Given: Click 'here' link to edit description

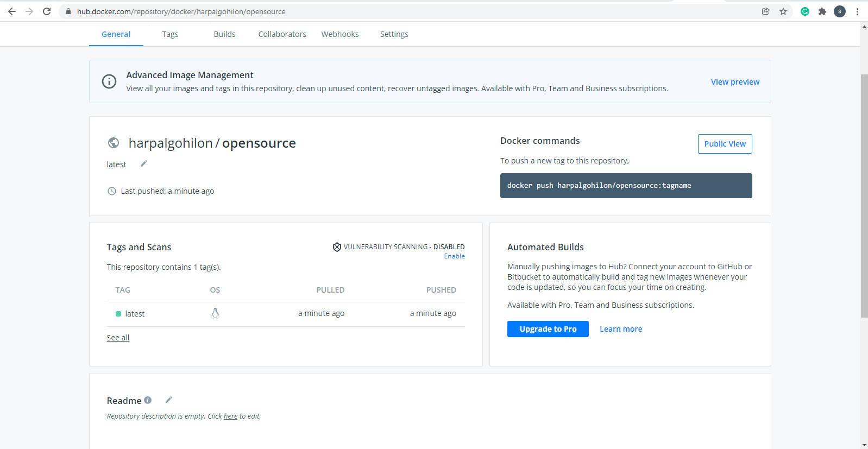Looking at the screenshot, I should (x=231, y=416).
